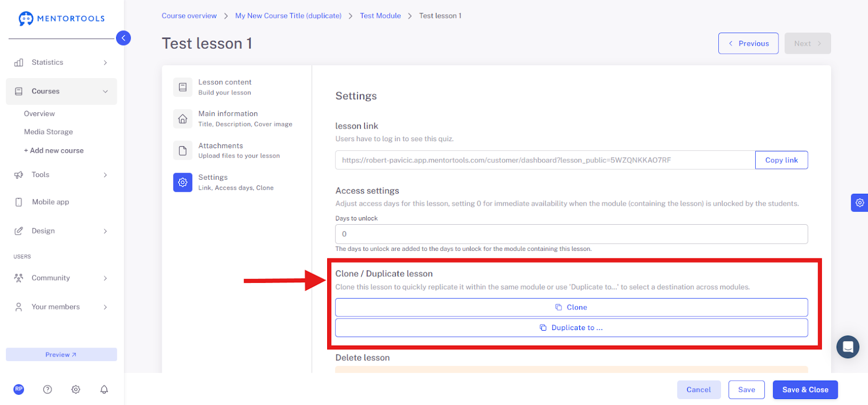The image size is (868, 405).
Task: Click the Courses book icon
Action: coord(19,91)
